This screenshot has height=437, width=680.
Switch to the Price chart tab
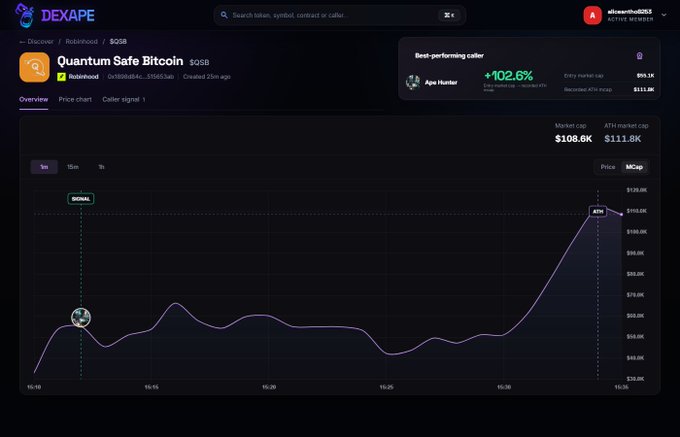[x=75, y=99]
